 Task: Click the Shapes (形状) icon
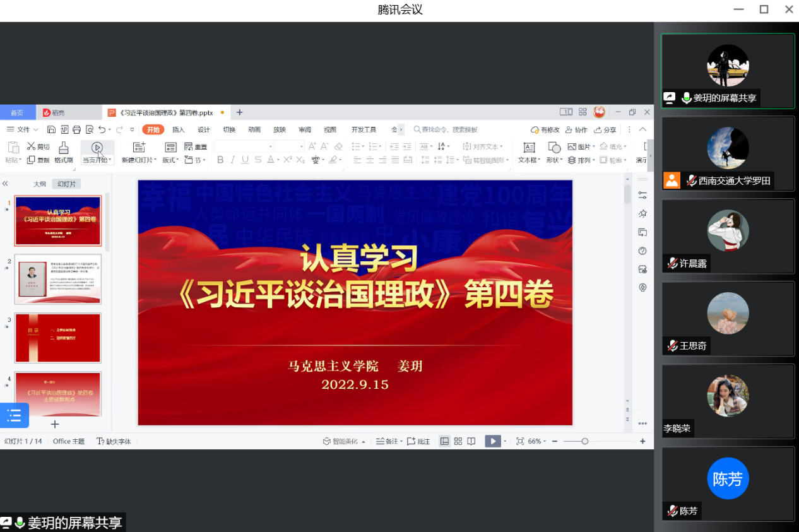pos(553,148)
